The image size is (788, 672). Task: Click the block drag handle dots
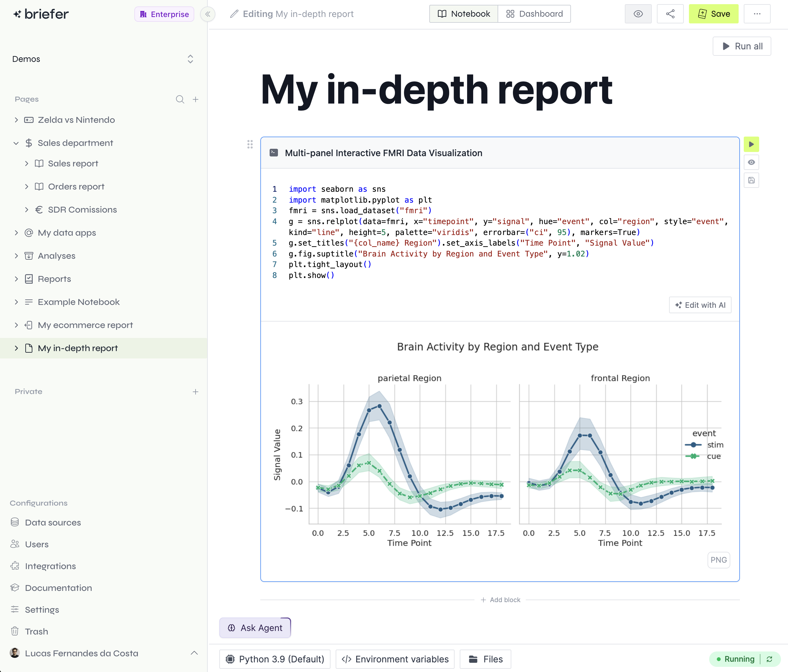tap(250, 145)
